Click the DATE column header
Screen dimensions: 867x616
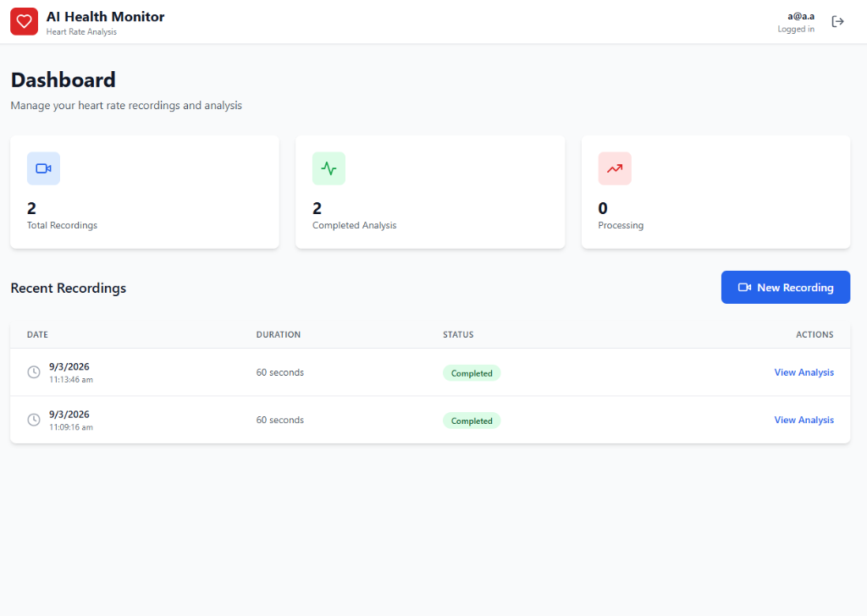37,335
